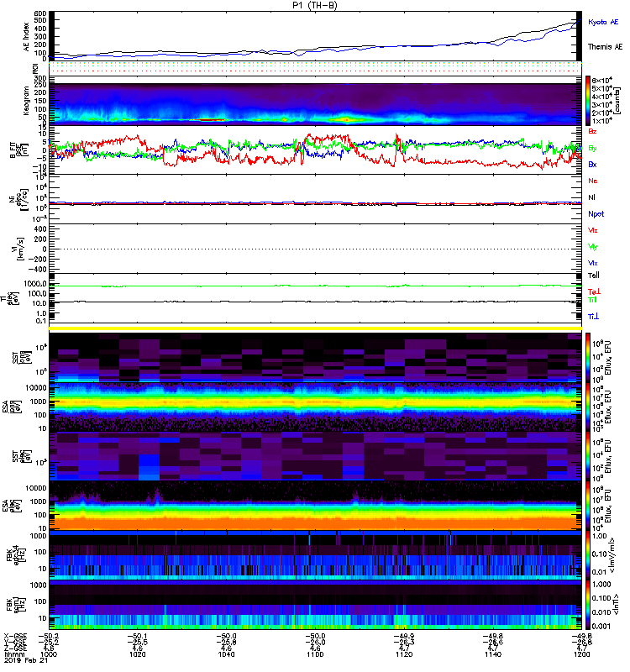Image resolution: width=630 pixels, height=672 pixels.
Task: Select the red Te perpendicular legend label
Action: click(594, 291)
